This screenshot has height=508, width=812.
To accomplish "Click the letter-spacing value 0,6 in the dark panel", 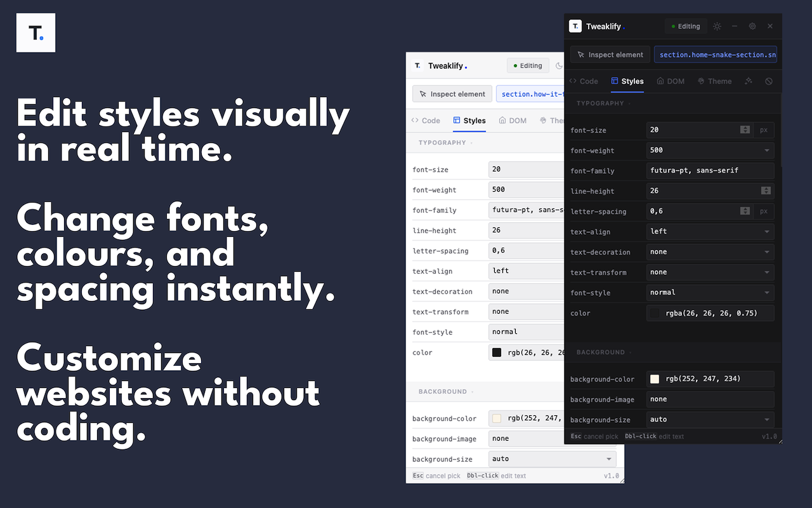I will tap(657, 211).
